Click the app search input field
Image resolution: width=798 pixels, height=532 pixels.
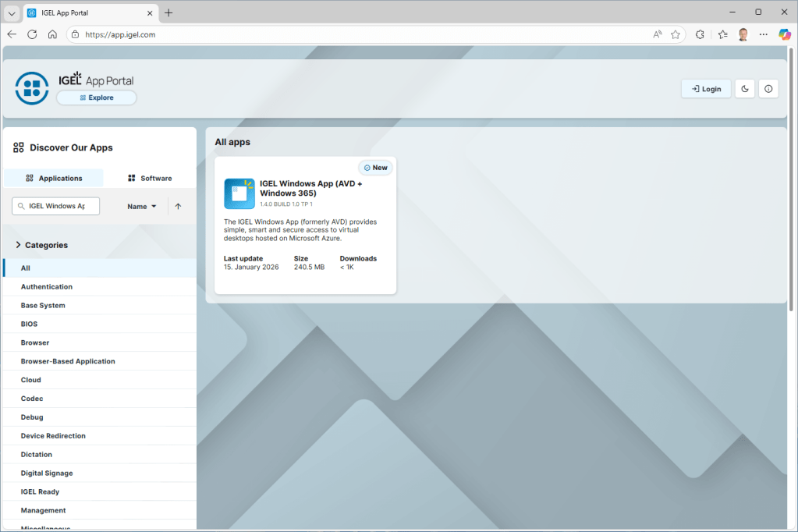(x=56, y=206)
